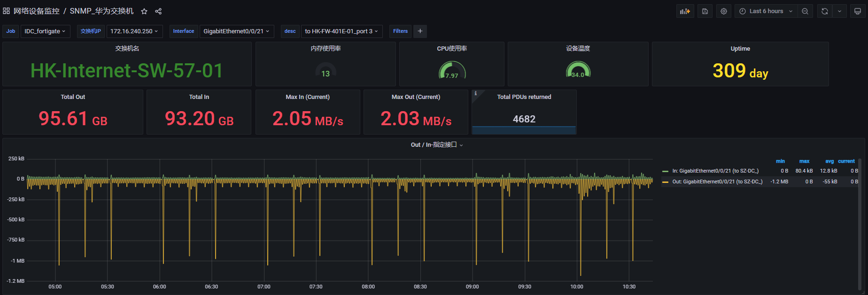868x295 pixels.
Task: Open the 内存使用率 panel title
Action: coord(325,48)
